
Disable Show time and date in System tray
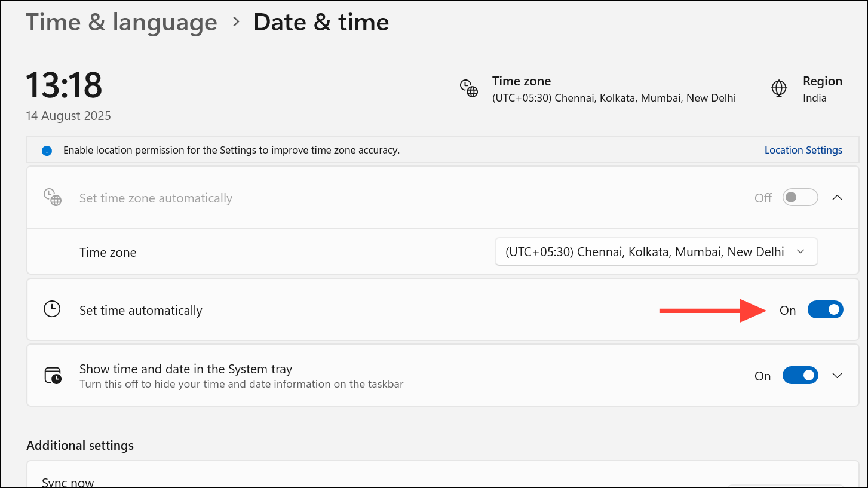[800, 376]
